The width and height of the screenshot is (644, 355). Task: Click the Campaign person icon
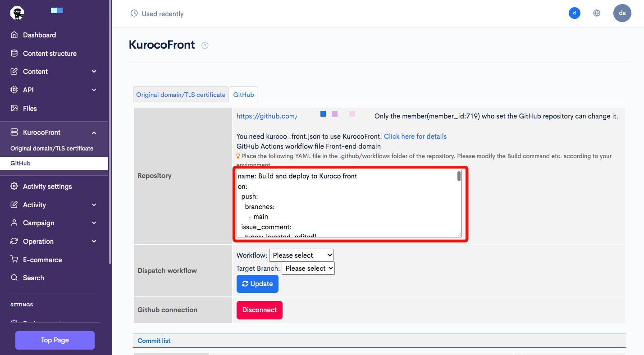point(14,223)
